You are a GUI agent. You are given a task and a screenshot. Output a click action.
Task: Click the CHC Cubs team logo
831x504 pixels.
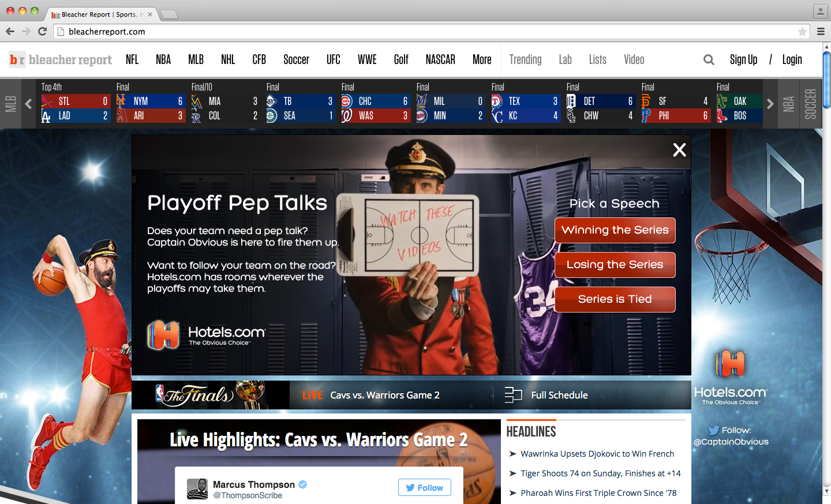347,101
